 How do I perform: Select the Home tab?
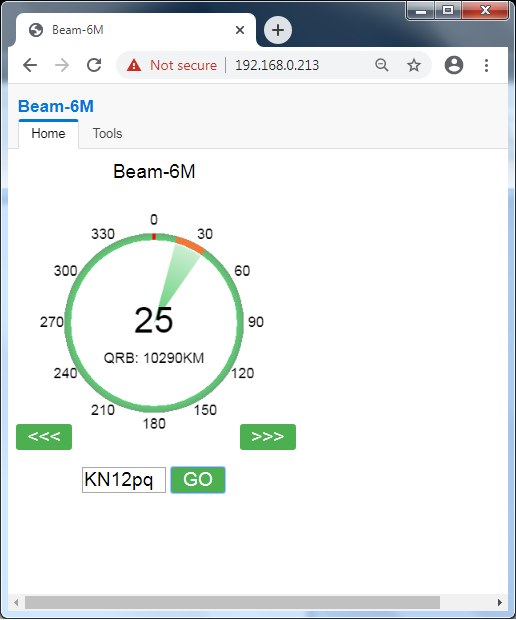click(x=48, y=134)
